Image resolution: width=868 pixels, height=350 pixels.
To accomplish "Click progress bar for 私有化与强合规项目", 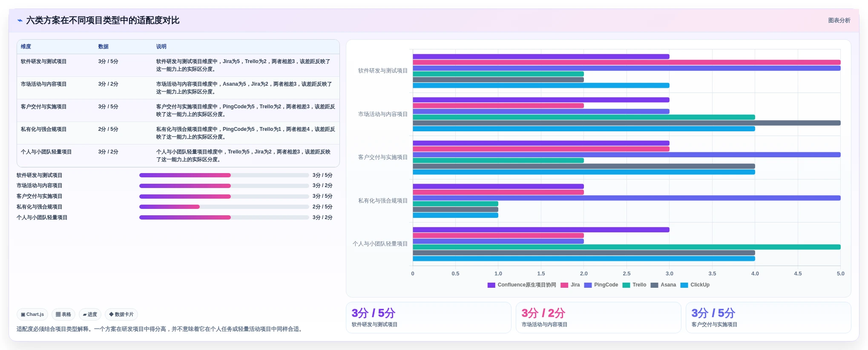I will point(224,207).
